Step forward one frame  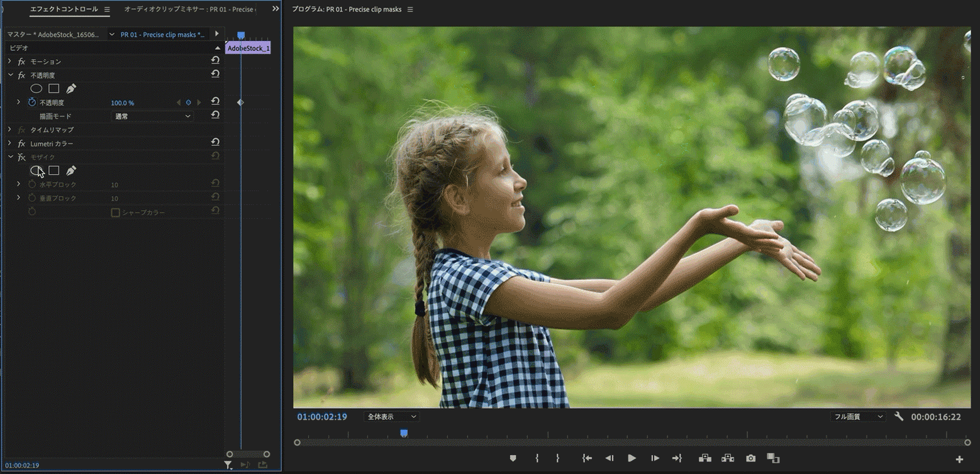point(655,458)
